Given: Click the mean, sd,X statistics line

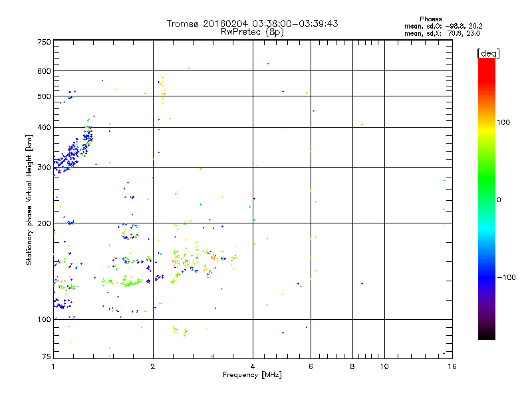Looking at the screenshot, I should coord(442,33).
